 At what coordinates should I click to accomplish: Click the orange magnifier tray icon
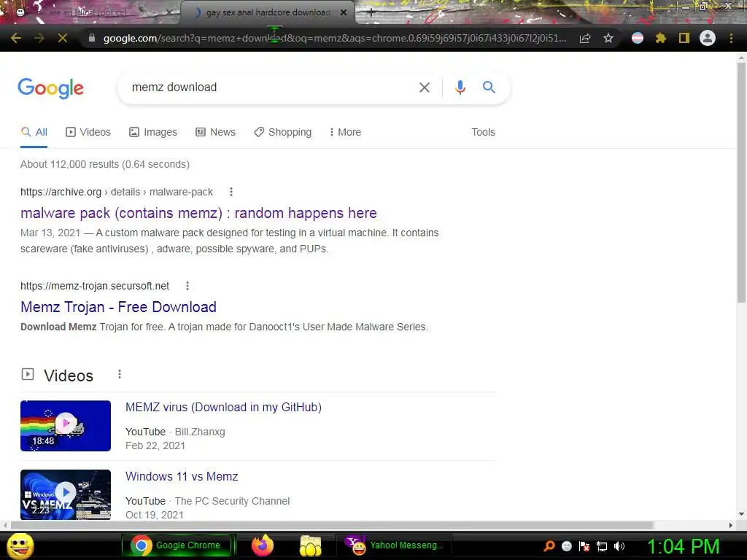click(549, 546)
